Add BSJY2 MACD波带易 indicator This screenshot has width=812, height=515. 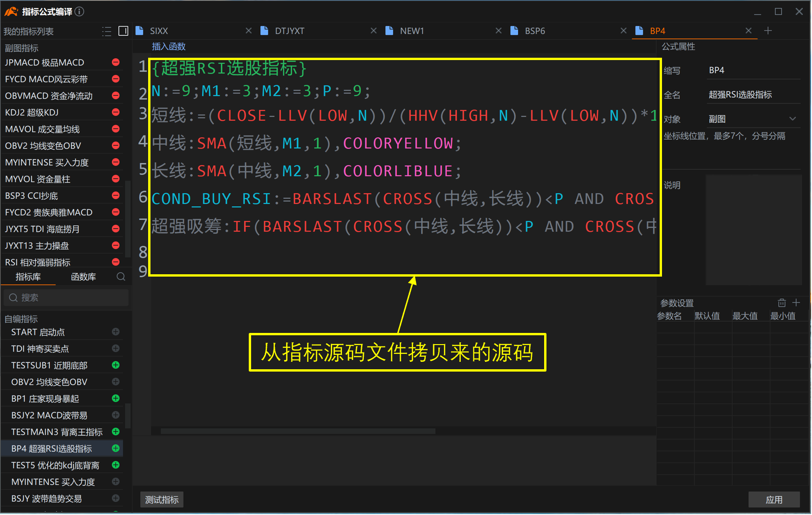pyautogui.click(x=116, y=415)
